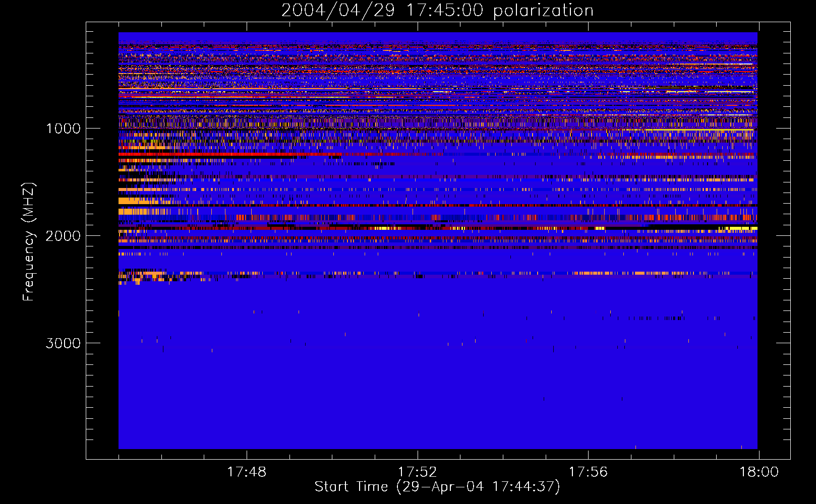Click the 17:48 time tick label
Image resolution: width=816 pixels, height=504 pixels.
(247, 472)
